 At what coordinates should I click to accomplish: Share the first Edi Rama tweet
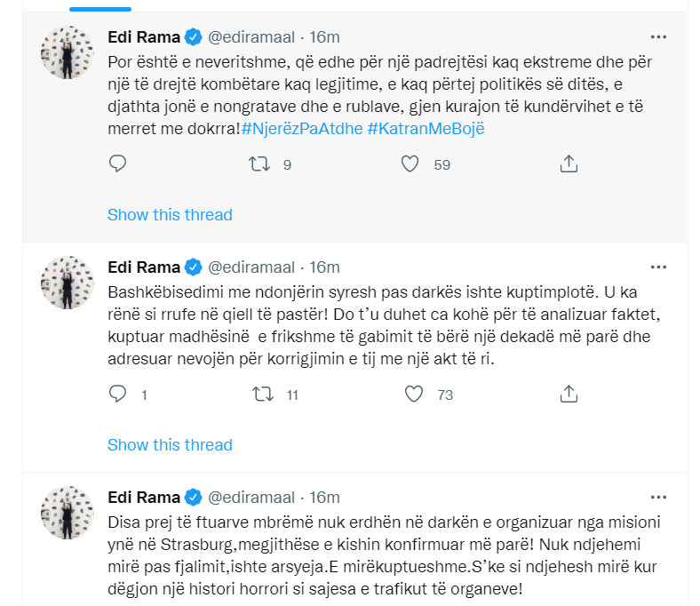(569, 163)
